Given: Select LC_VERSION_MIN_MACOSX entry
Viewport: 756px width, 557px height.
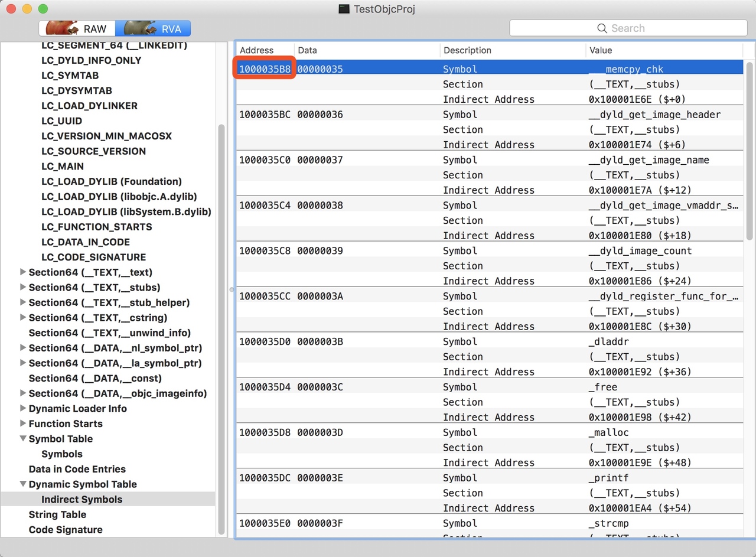Looking at the screenshot, I should coord(106,136).
